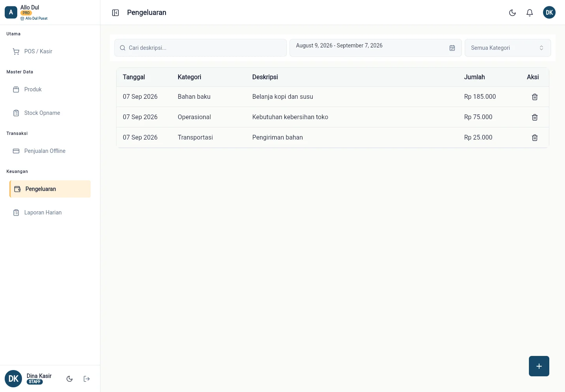Collapse sidebar with the panel toggle icon
Screen dimensions: 565x392
tap(115, 13)
